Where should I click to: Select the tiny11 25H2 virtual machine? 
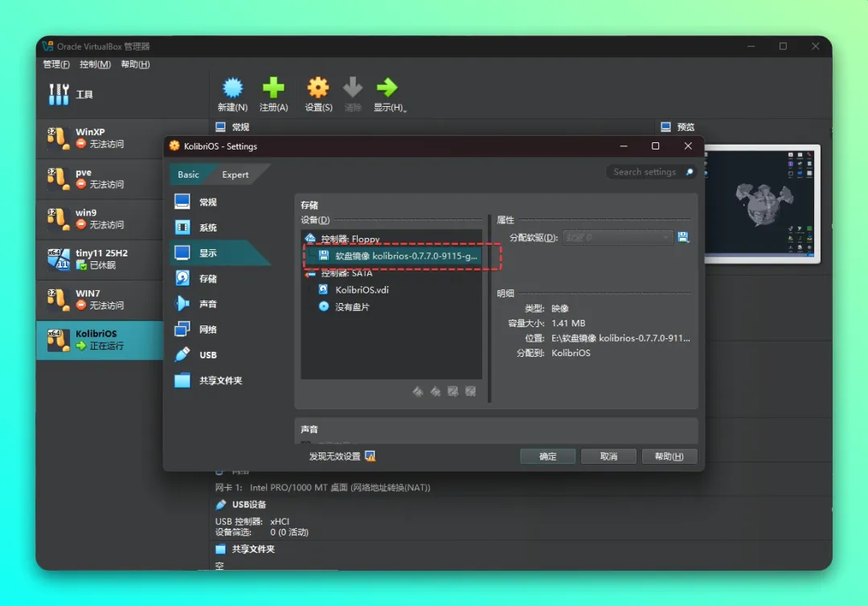point(100,259)
